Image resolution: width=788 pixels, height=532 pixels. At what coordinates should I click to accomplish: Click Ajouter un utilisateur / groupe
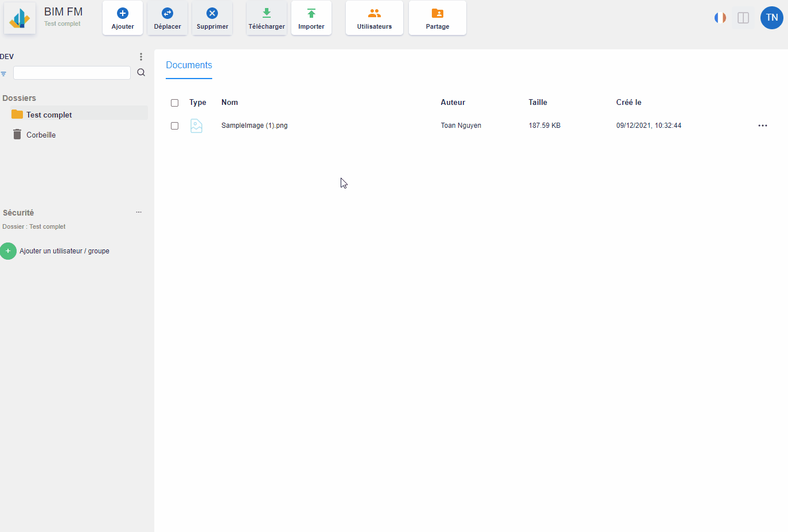(x=64, y=251)
